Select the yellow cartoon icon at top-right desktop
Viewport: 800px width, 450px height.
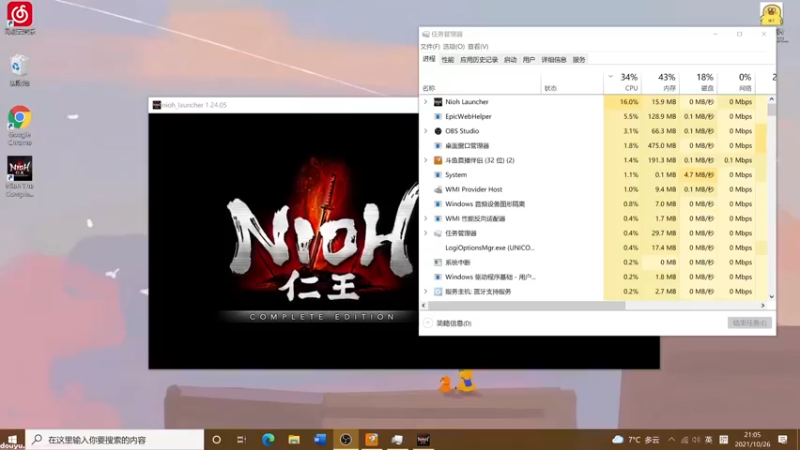[771, 14]
